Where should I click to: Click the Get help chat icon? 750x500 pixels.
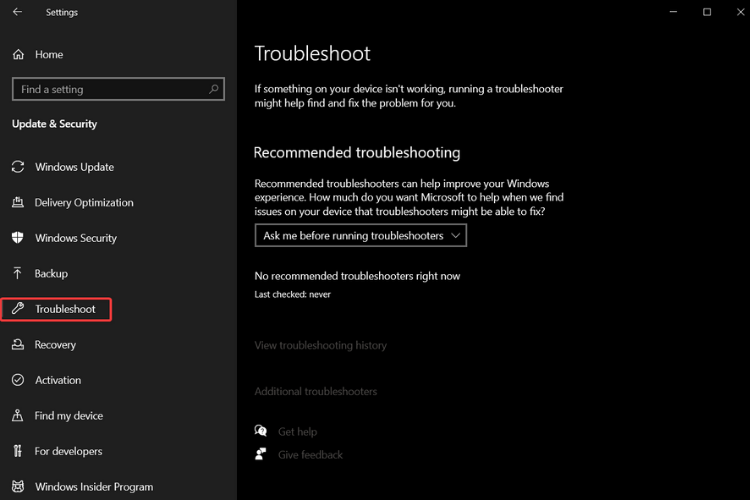(261, 431)
